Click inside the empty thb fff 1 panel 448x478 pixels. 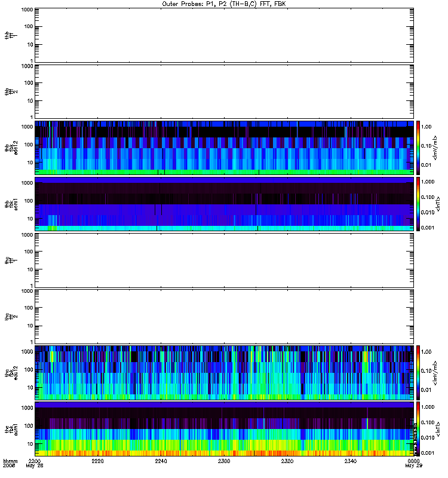tap(224, 35)
